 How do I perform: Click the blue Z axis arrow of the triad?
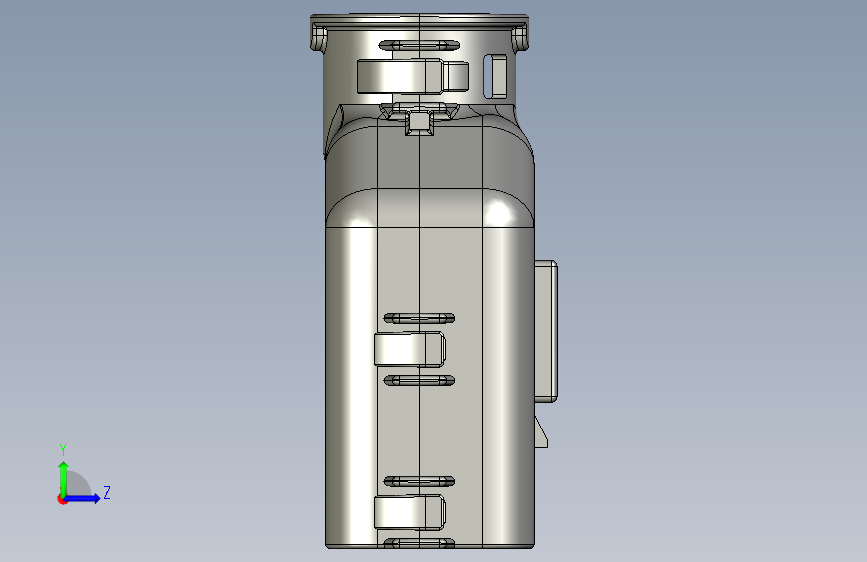coord(83,498)
